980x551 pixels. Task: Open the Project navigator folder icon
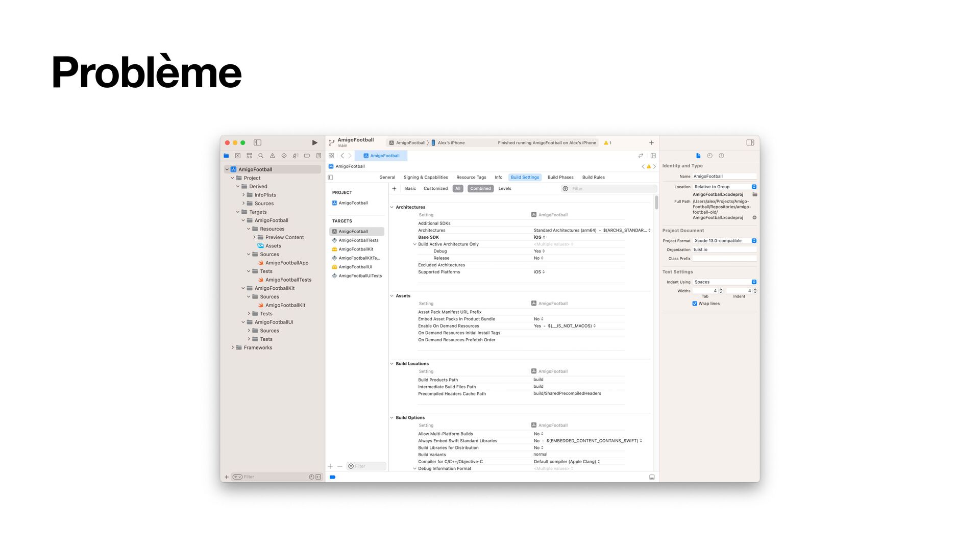(x=226, y=156)
